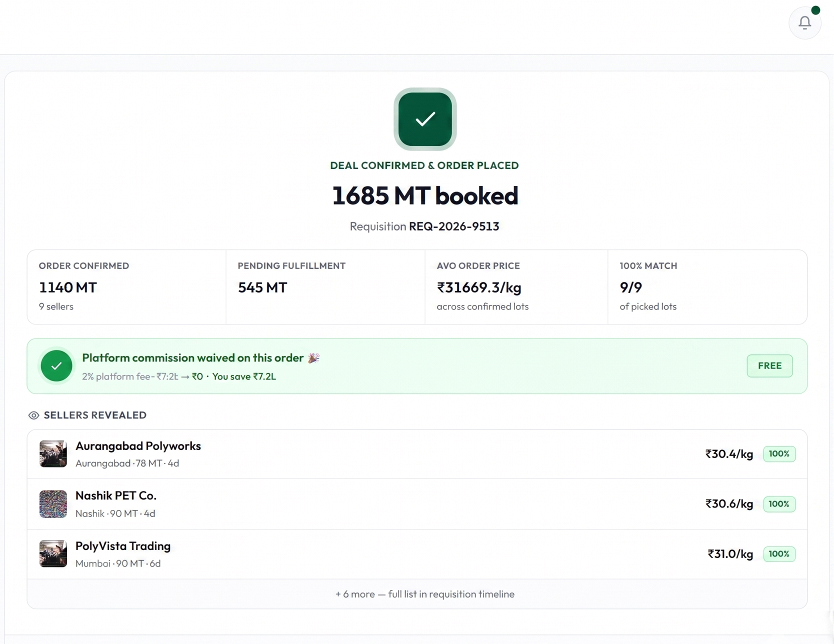
Task: Click 'Aurangabad · 78 MT · 4d' details
Action: (127, 463)
